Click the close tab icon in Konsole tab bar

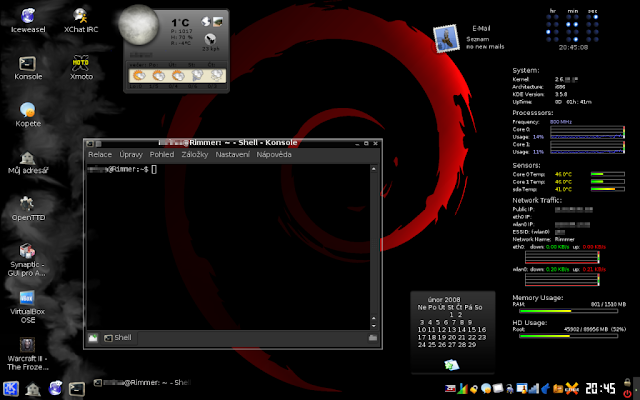[x=373, y=338]
